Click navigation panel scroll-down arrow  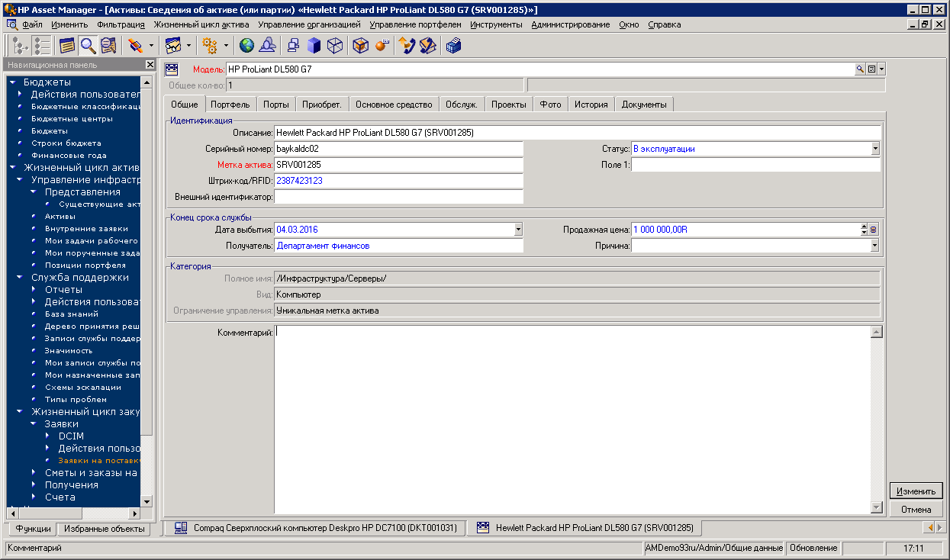[x=147, y=500]
